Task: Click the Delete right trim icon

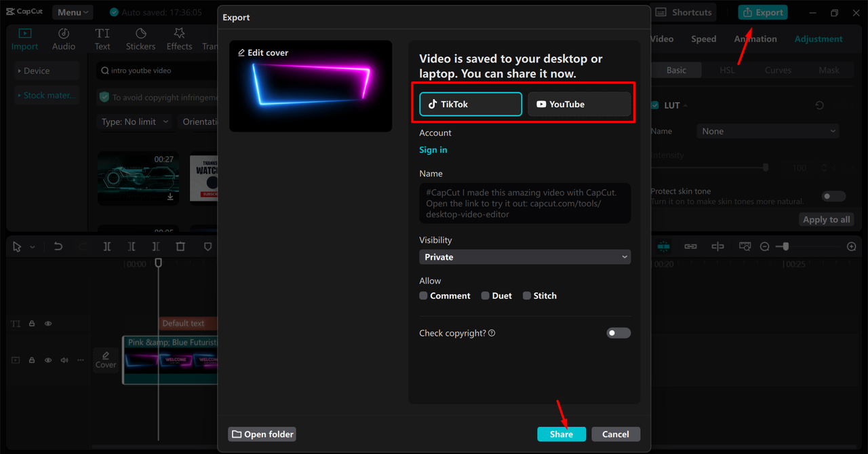Action: tap(156, 247)
